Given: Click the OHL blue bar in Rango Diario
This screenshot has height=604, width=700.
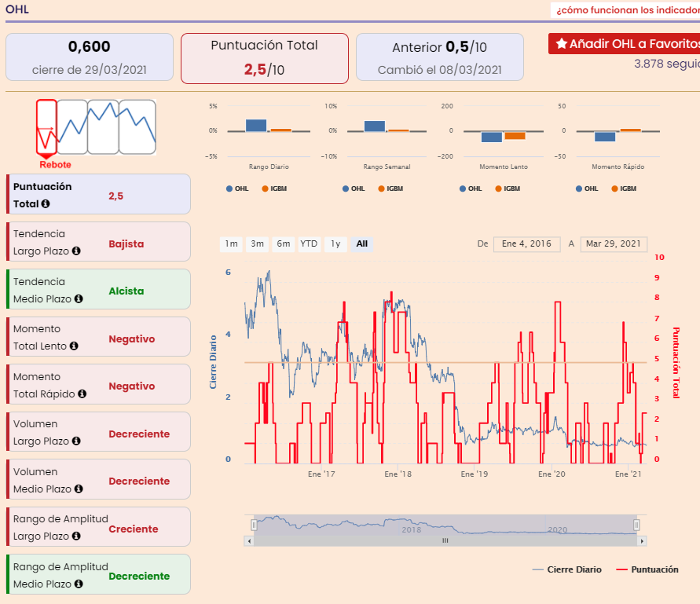Looking at the screenshot, I should pyautogui.click(x=256, y=126).
